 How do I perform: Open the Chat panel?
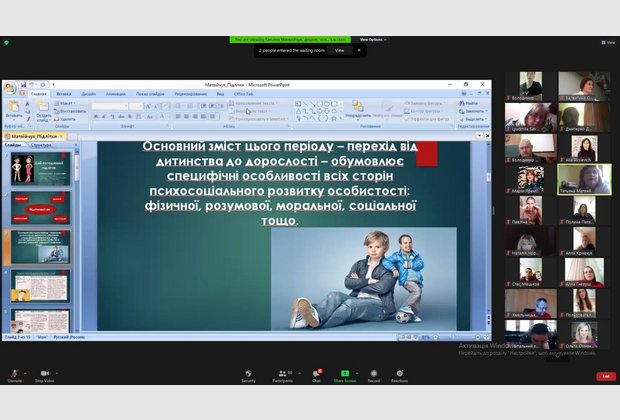[316, 373]
